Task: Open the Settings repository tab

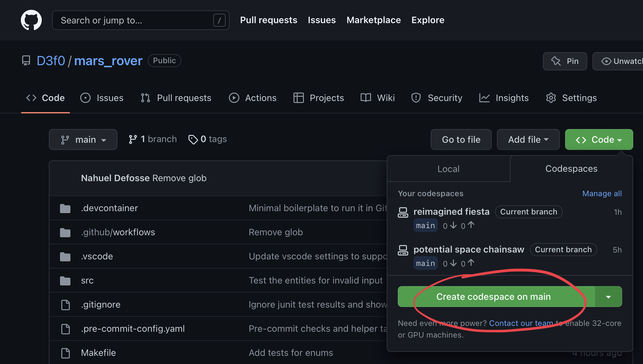Action: [571, 98]
